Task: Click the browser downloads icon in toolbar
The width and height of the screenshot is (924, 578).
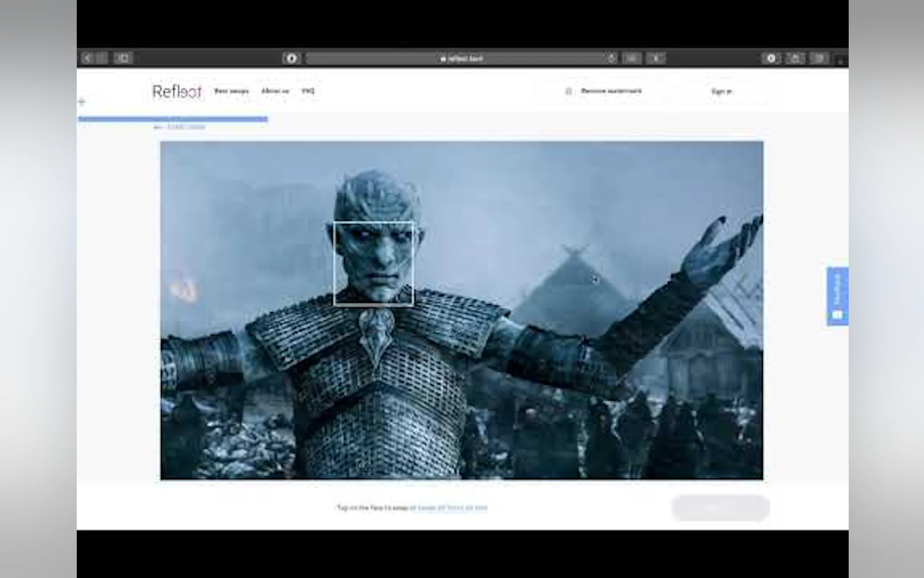Action: point(771,59)
